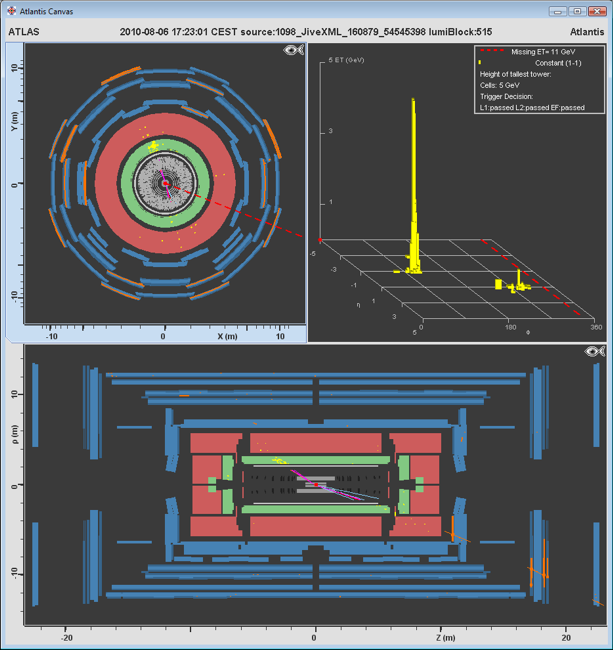Open the Atlantis Canvas title bar icon menu

[x=10, y=10]
